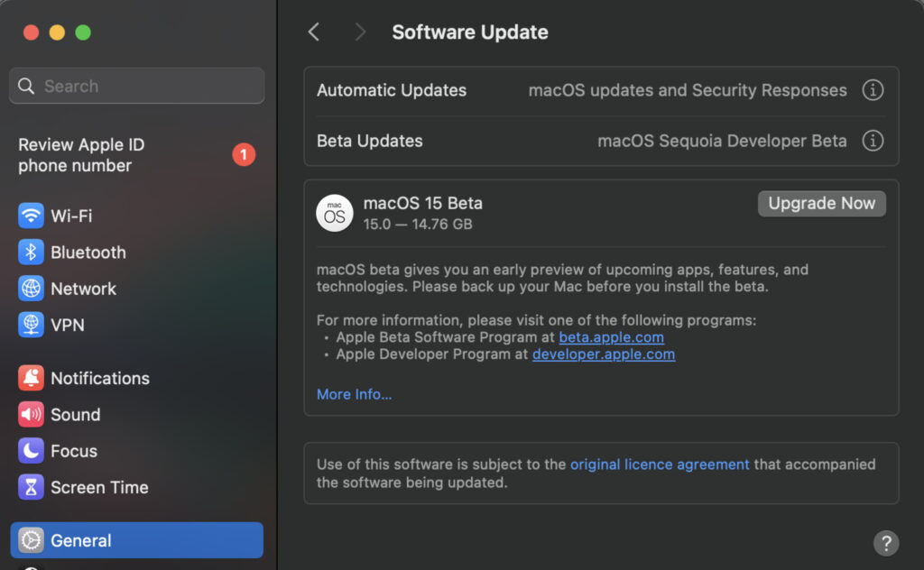Navigate back using the left chevron
Image resolution: width=924 pixels, height=570 pixels.
tap(313, 32)
